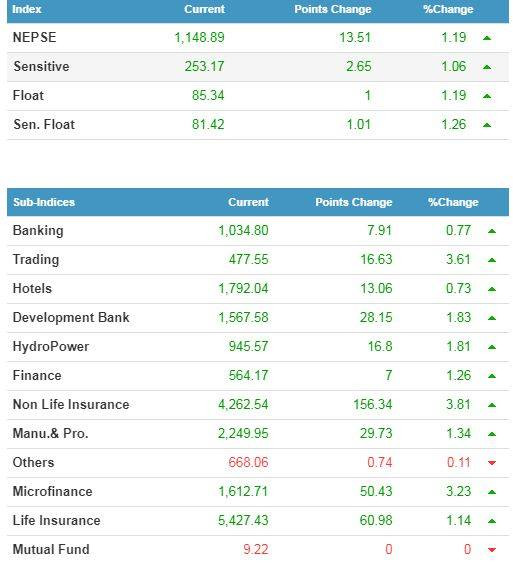Click the up arrow beside Sensitive index
The width and height of the screenshot is (513, 563).
[487, 67]
